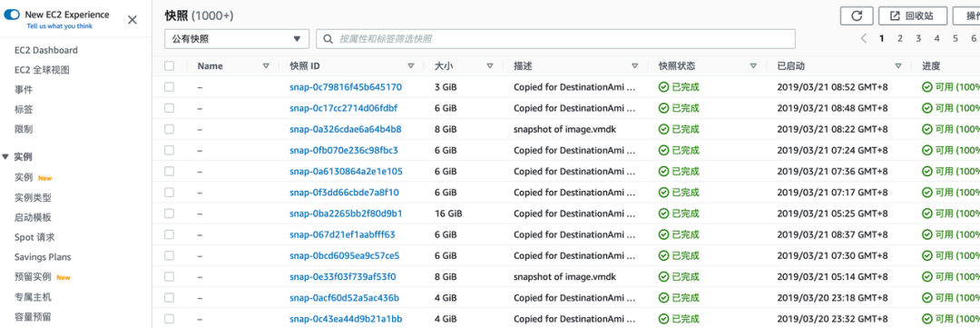Open the 公有快照 filter dropdown
Image resolution: width=980 pixels, height=328 pixels.
(x=237, y=39)
